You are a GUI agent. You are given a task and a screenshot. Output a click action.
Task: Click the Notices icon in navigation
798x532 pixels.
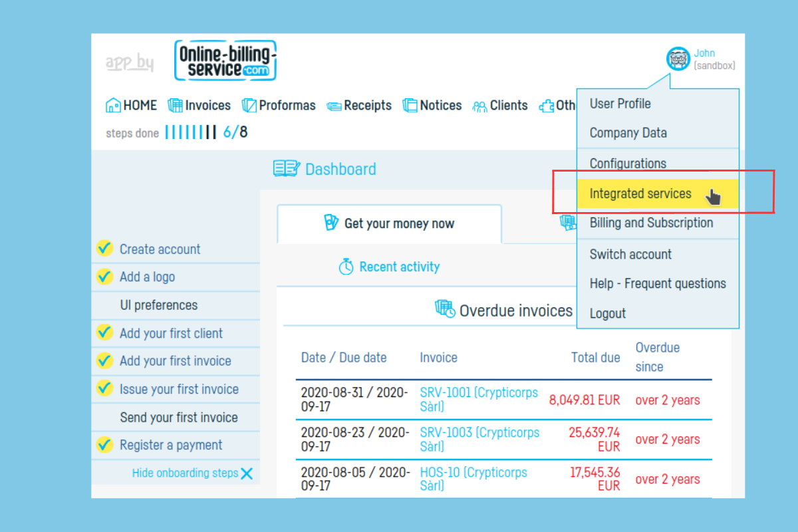(x=410, y=106)
